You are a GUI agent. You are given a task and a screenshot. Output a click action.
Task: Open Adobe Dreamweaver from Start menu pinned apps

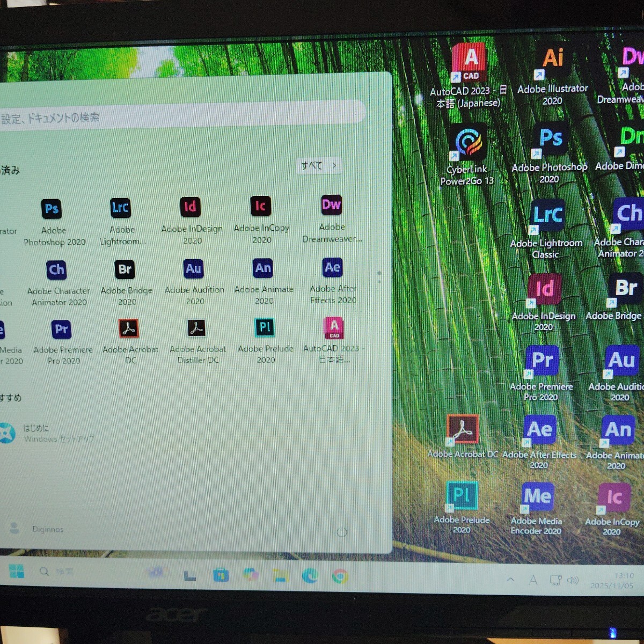click(332, 218)
